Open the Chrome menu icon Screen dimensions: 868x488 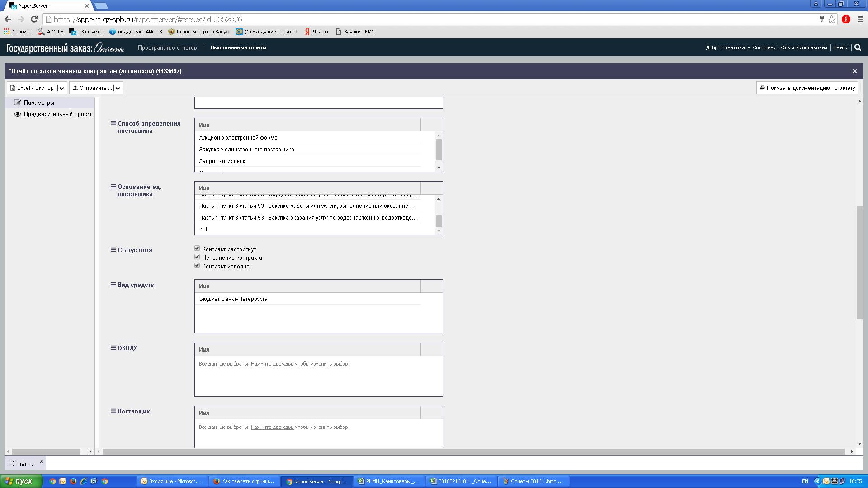click(861, 19)
